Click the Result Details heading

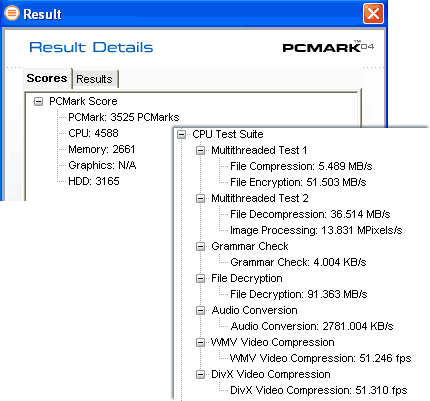click(91, 47)
